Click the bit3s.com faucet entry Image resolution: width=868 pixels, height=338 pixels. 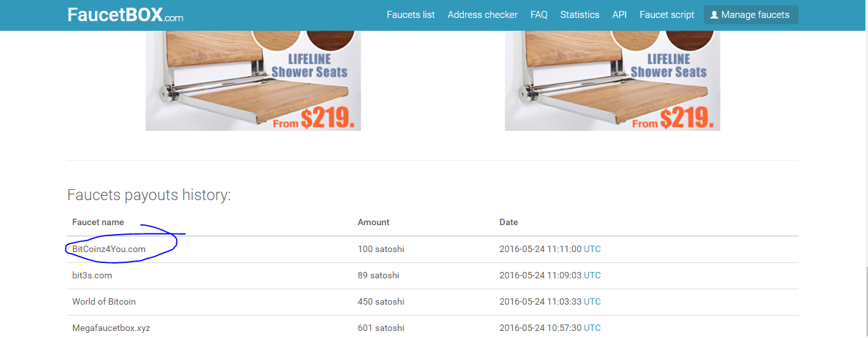coord(92,275)
